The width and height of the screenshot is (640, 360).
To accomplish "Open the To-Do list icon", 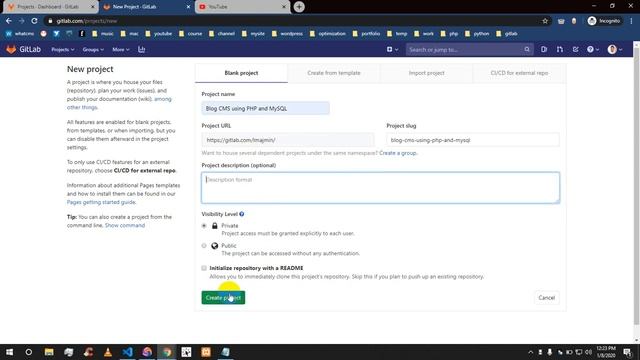I will click(576, 49).
